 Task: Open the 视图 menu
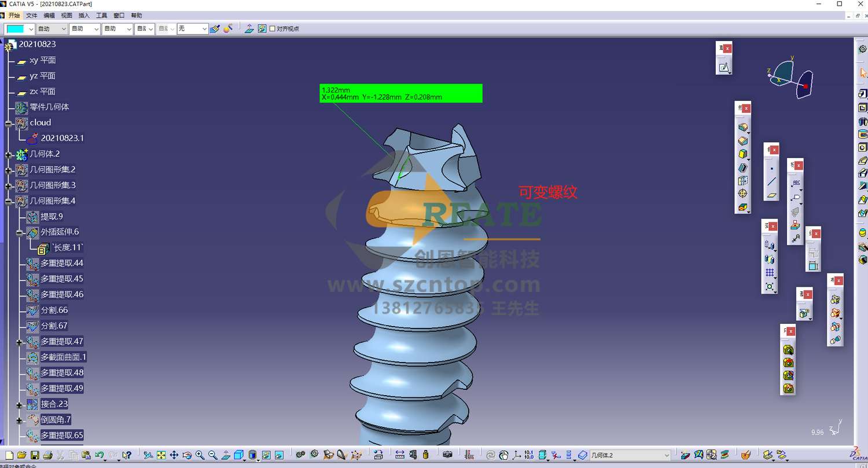[67, 16]
